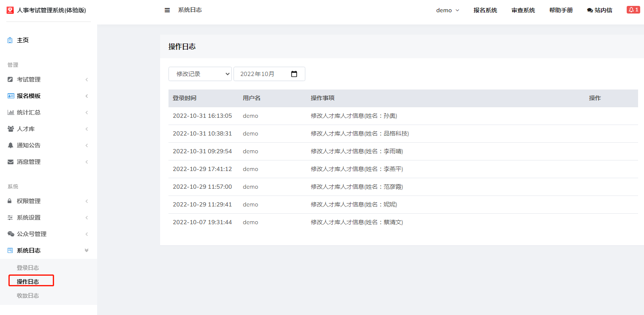
Task: Open the calendar picker icon
Action: [x=294, y=74]
